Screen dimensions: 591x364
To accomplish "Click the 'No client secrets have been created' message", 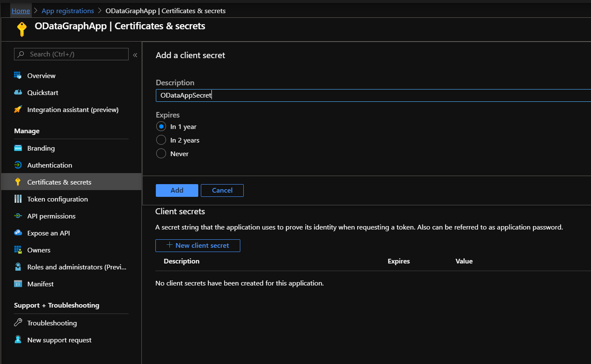I will click(x=239, y=283).
